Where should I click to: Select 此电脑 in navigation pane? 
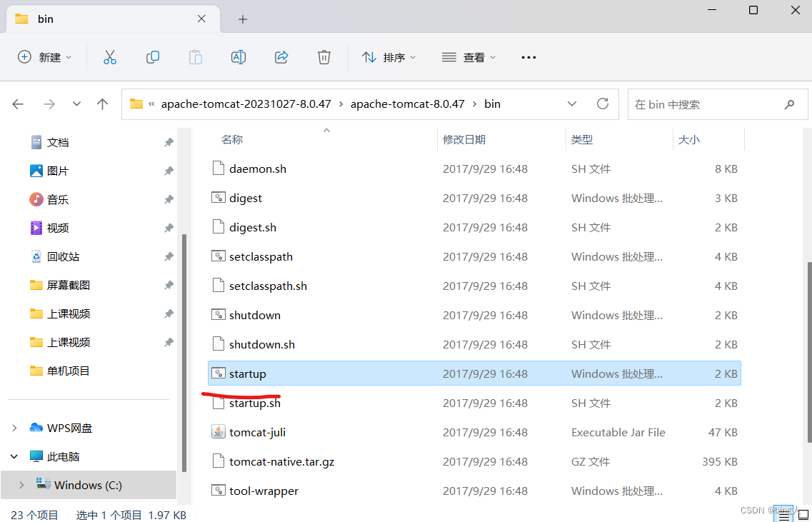pos(63,457)
